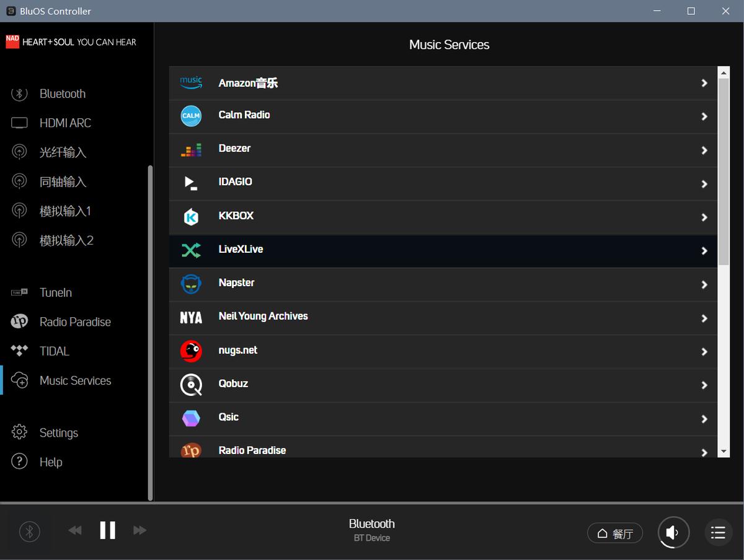
Task: Click the Bluetooth icon in sidebar
Action: (x=19, y=94)
